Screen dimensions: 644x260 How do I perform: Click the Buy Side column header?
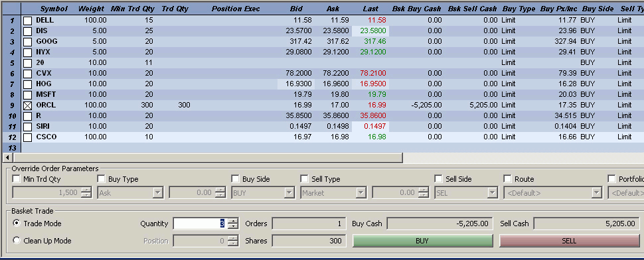coord(598,9)
